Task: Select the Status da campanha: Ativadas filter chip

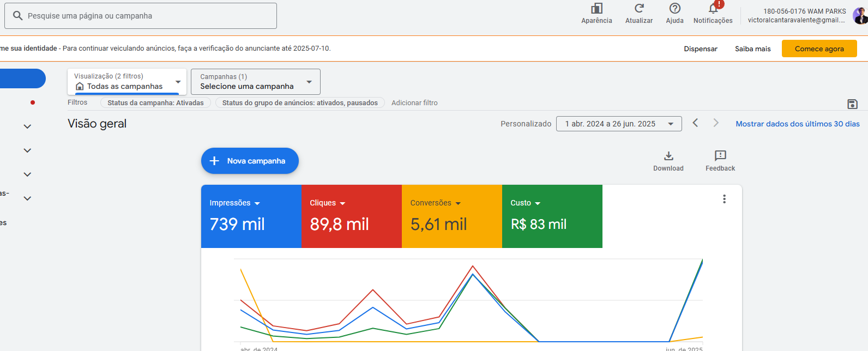Action: (155, 102)
